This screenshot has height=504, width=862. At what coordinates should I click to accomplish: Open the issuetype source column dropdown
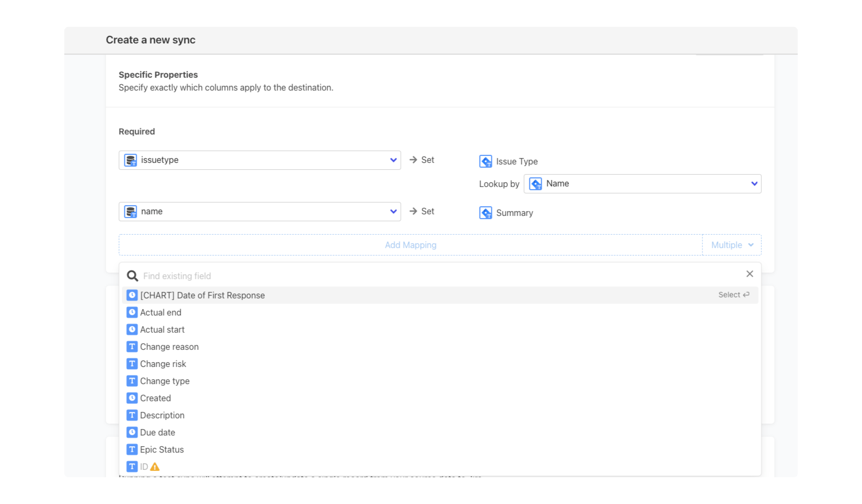pos(393,160)
